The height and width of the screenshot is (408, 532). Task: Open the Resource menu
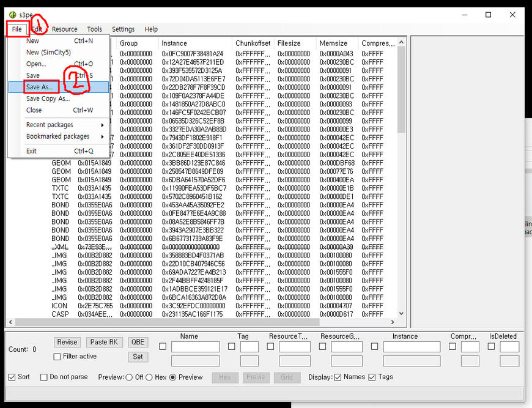(64, 29)
